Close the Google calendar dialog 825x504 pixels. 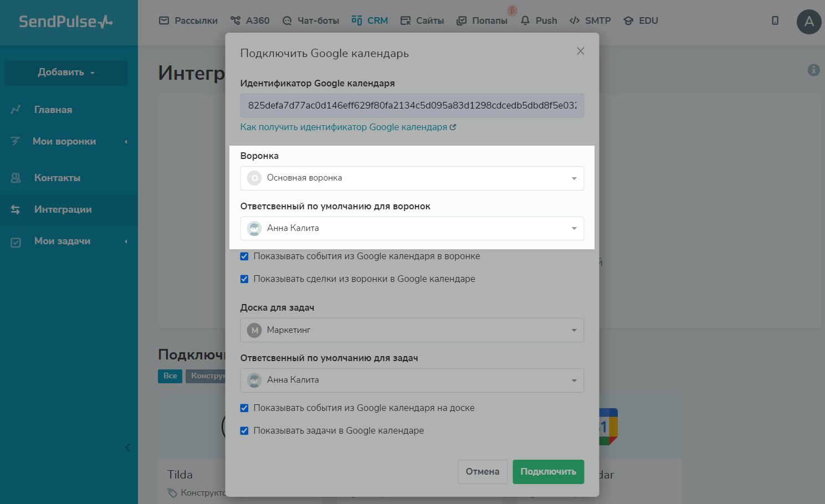580,51
